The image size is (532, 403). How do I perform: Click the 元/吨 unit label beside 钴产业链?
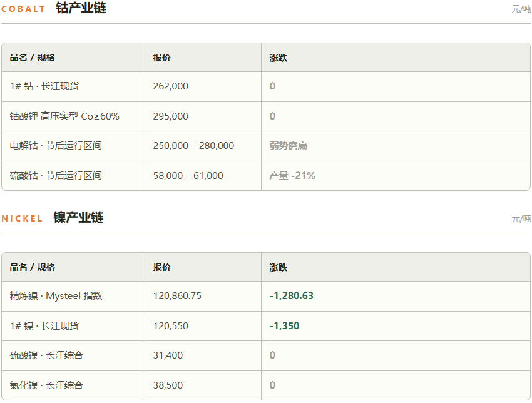[x=521, y=9]
